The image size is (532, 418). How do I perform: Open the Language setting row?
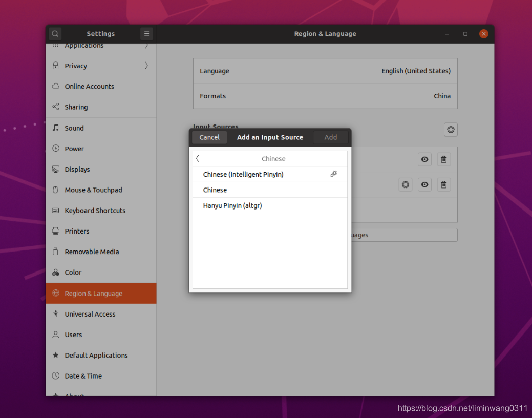tap(325, 71)
